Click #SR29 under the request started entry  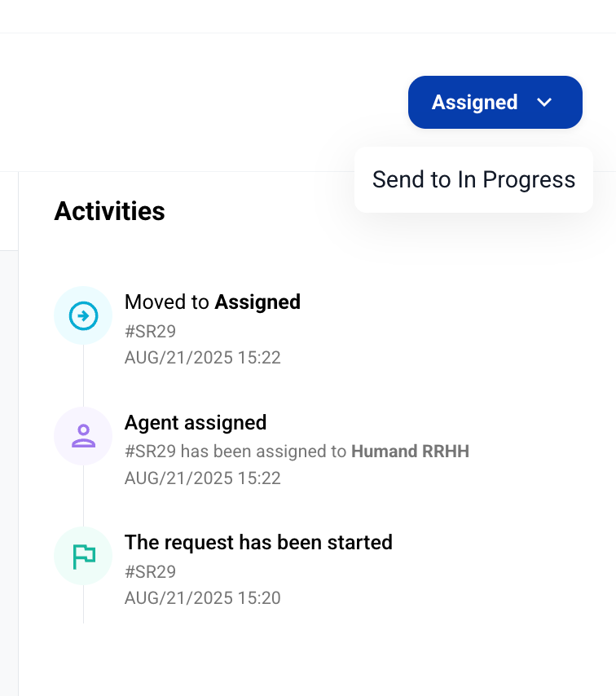click(150, 571)
